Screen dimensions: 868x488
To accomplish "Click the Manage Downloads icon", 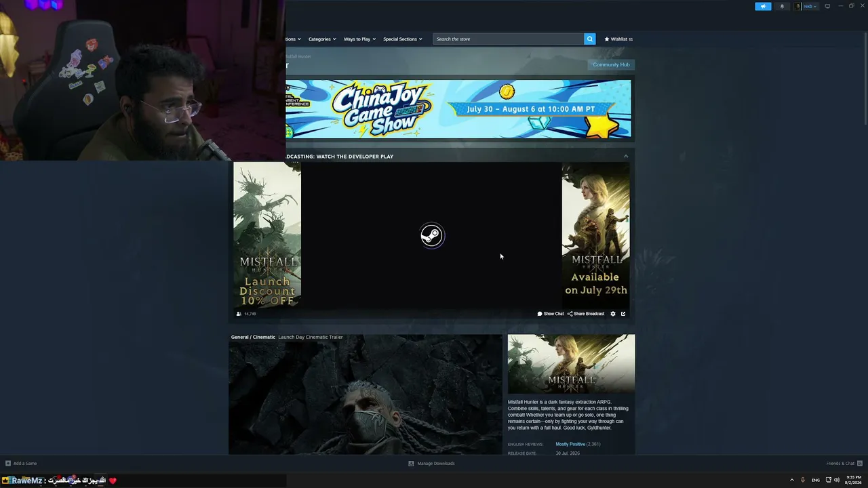I will click(x=411, y=464).
